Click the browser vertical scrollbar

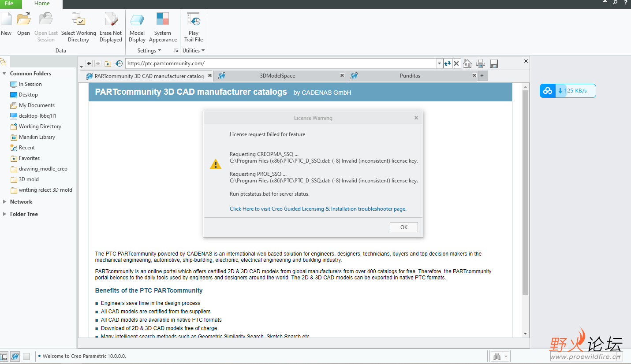click(x=525, y=193)
